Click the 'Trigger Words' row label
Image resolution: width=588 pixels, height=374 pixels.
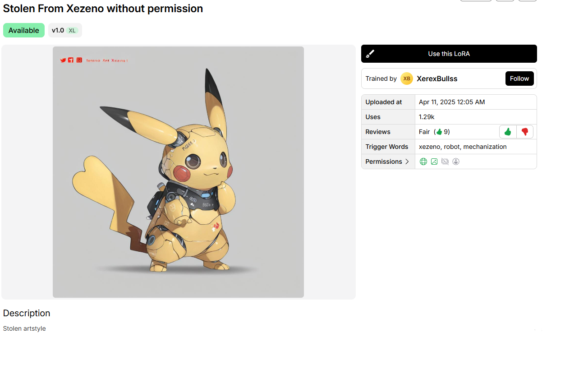click(387, 147)
